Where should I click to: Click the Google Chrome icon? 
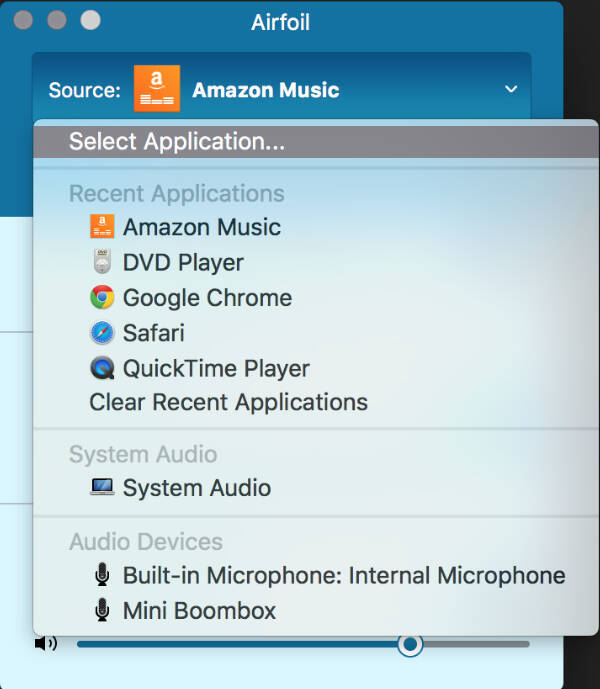102,298
